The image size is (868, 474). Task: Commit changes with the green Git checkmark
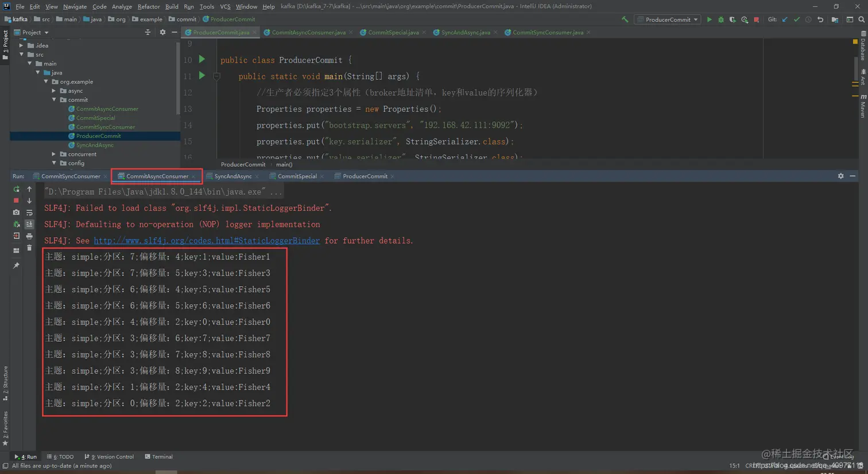(797, 20)
